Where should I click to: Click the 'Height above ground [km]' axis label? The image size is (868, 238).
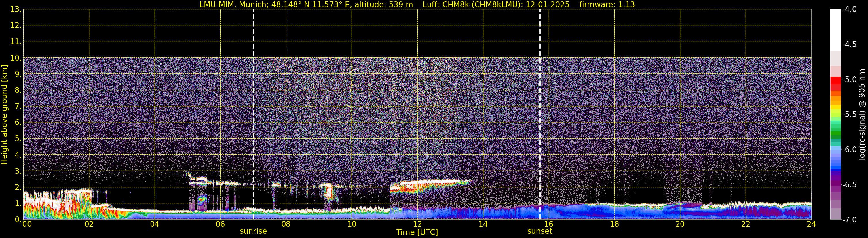click(x=4, y=115)
